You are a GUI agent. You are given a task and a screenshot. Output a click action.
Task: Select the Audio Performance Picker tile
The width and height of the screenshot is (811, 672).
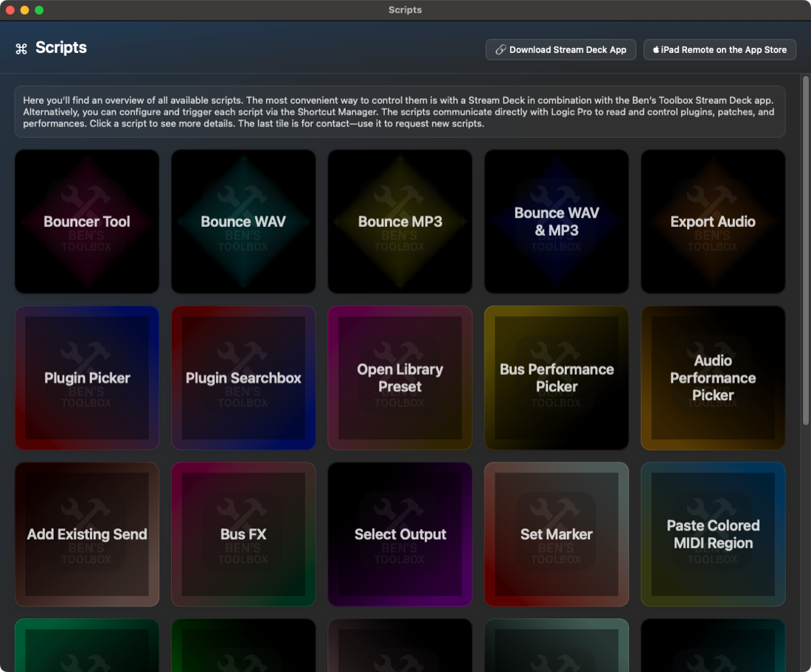tap(713, 378)
